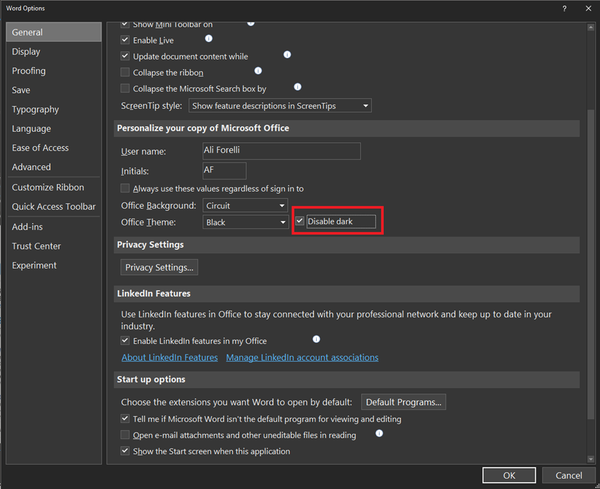
Task: Click info icon next to Open e-mail attachments
Action: (379, 434)
